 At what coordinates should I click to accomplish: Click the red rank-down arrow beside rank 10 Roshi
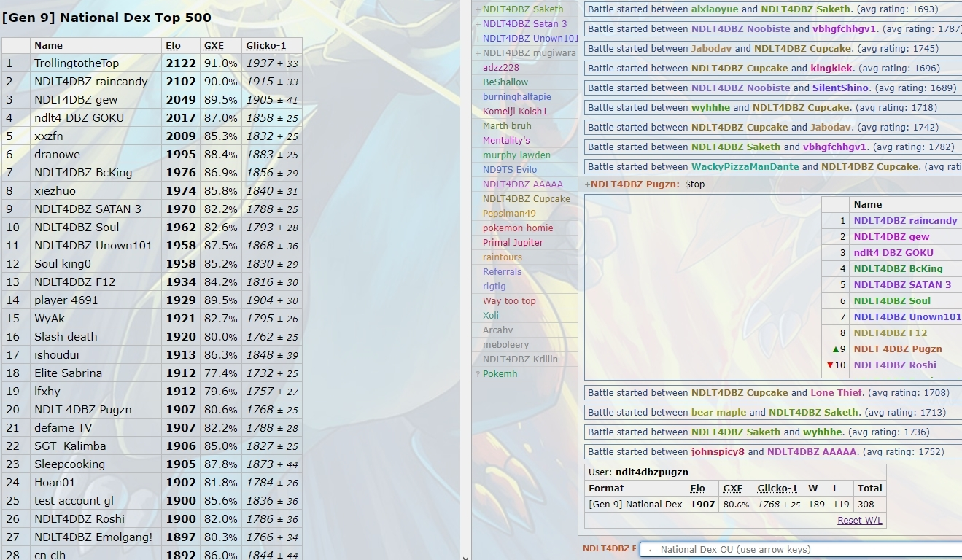tap(830, 365)
